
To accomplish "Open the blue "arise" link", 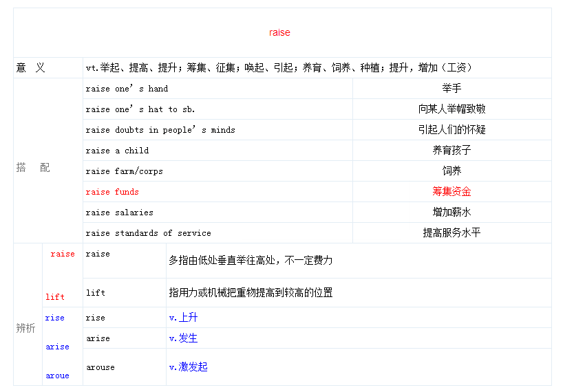I will click(57, 347).
